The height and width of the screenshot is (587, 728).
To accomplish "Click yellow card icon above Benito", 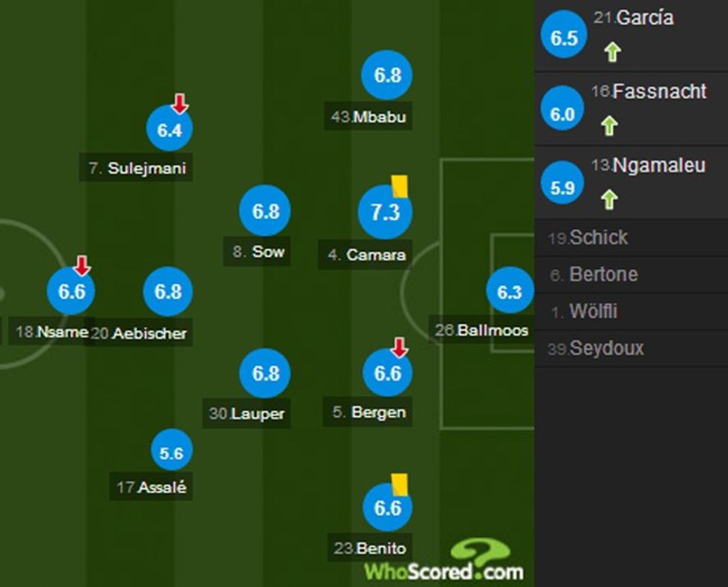I will pos(400,484).
